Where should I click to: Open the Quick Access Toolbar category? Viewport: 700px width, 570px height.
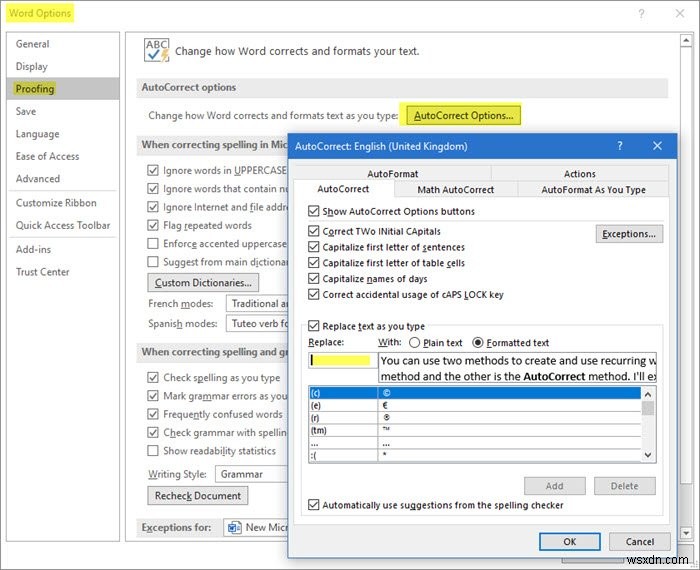tap(63, 225)
